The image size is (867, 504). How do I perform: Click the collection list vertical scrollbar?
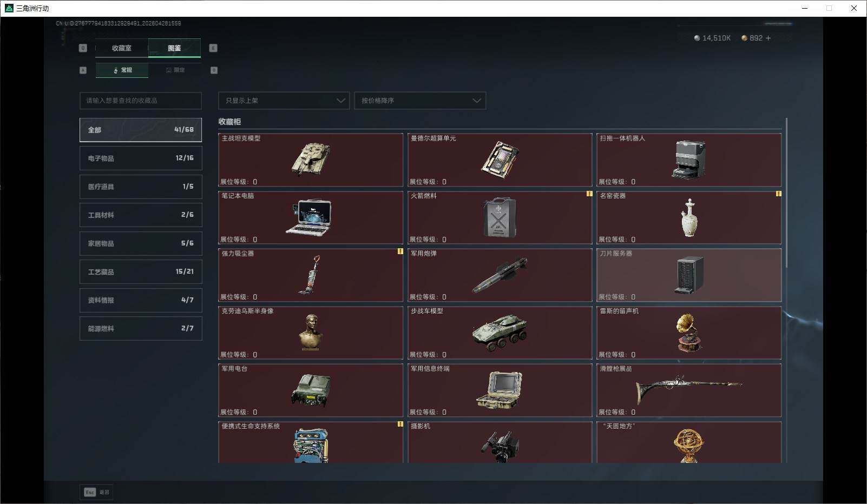tap(786, 195)
